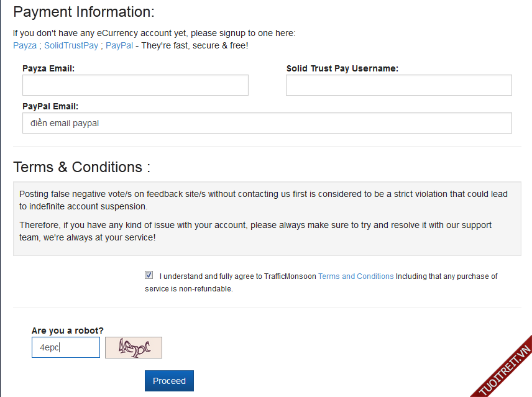Uncheck the TrafficMonsoon terms agreement checkbox
This screenshot has height=397, width=532.
click(149, 275)
